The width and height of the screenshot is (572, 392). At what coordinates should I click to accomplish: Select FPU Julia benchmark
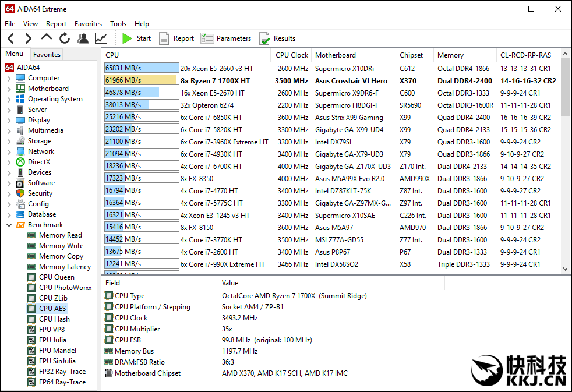point(52,340)
